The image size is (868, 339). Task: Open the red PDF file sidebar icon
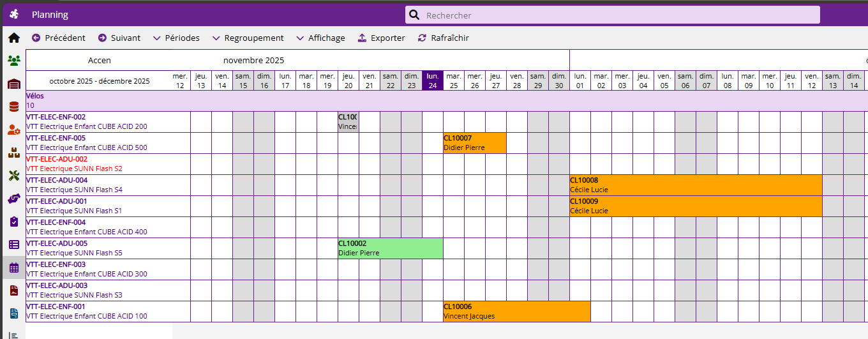coord(13,290)
